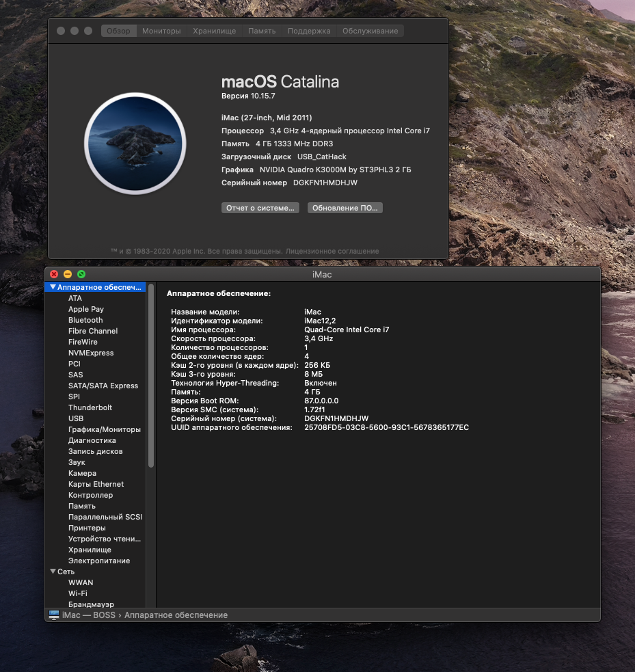The image size is (635, 672).
Task: Select FireWire in the sidebar
Action: (x=83, y=342)
